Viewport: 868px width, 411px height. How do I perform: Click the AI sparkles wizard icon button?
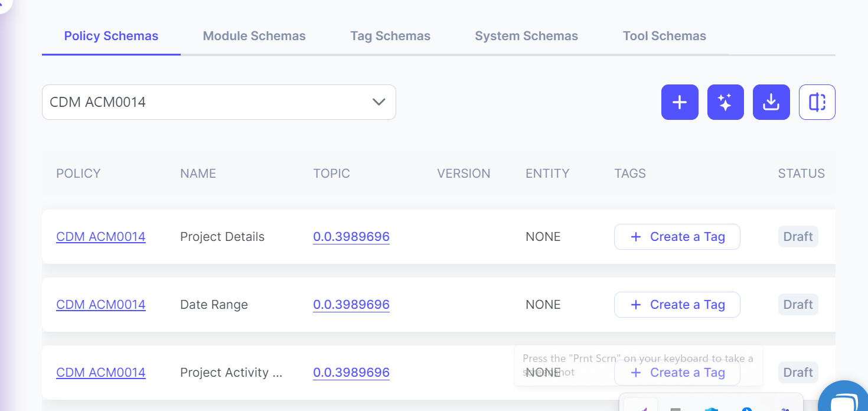(725, 102)
